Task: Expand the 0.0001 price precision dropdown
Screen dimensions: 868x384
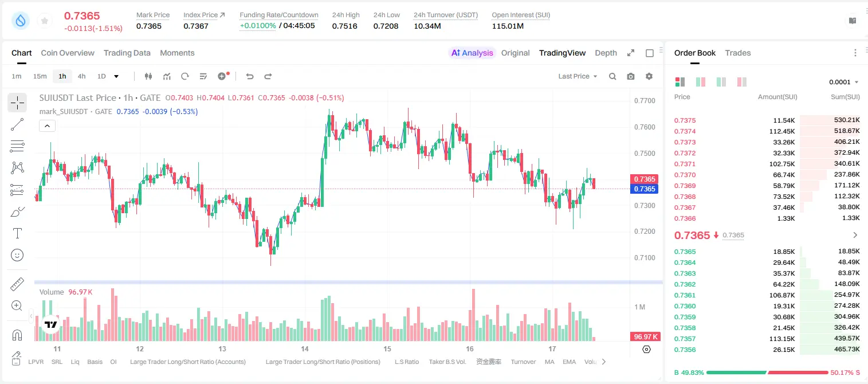Action: [x=844, y=82]
